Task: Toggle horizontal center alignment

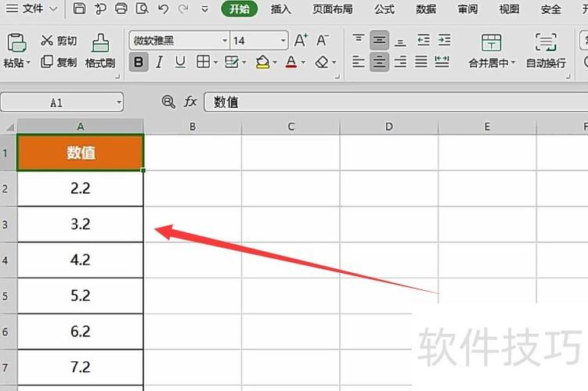Action: (379, 63)
